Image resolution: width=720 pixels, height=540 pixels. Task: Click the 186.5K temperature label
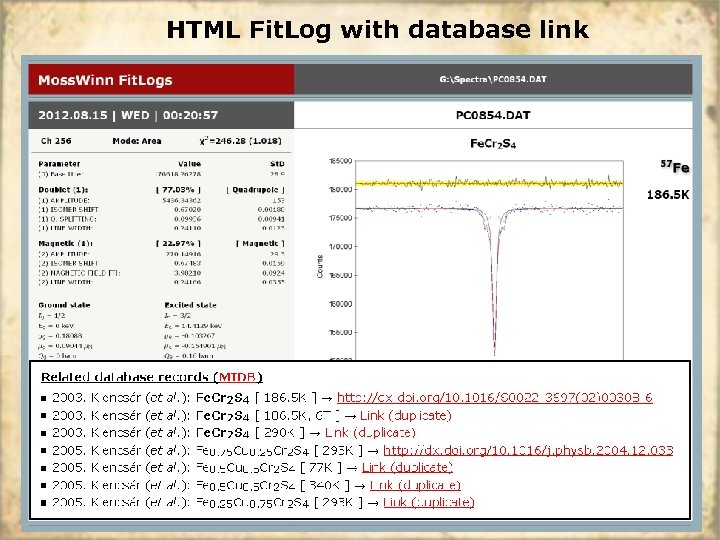click(668, 195)
